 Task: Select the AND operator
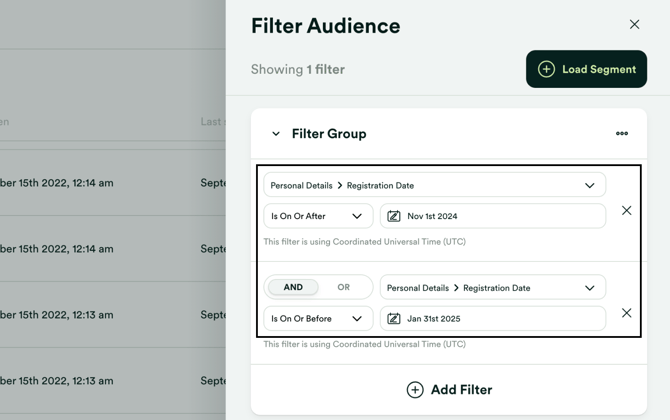[x=293, y=287]
